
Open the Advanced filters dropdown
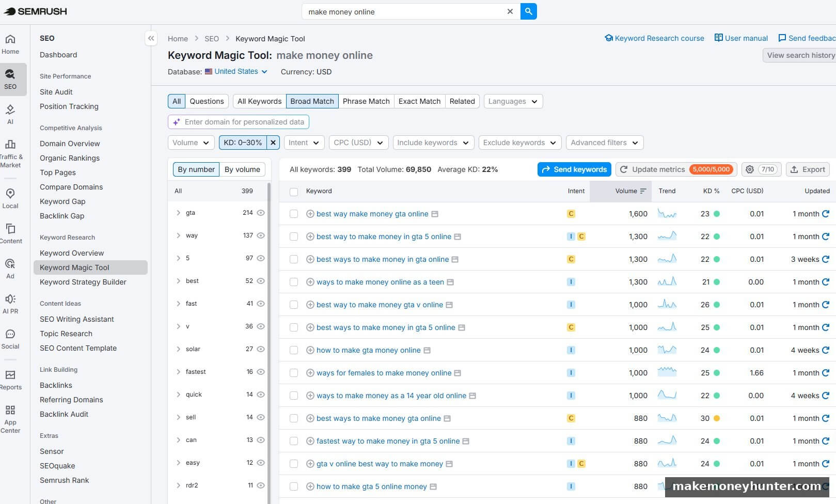point(605,143)
